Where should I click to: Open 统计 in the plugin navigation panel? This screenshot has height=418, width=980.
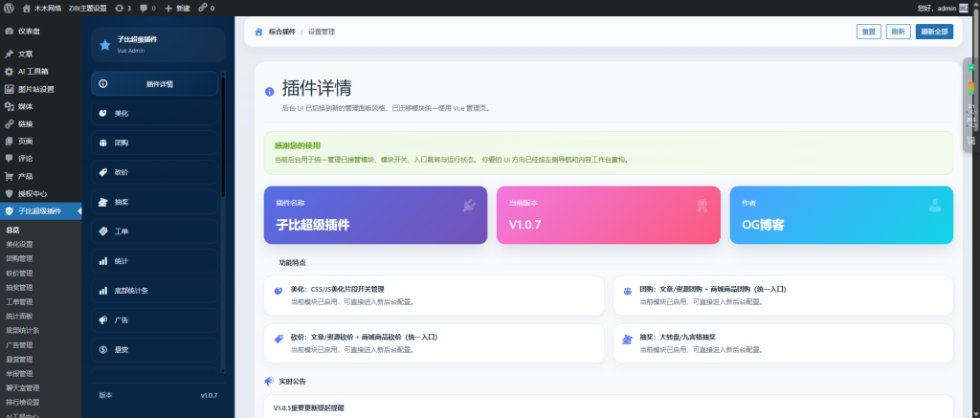[x=155, y=261]
